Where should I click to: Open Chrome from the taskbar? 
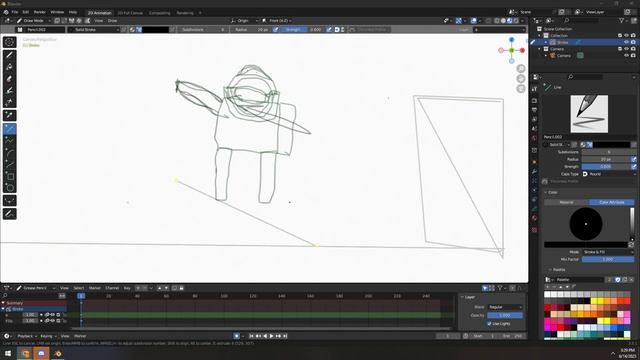click(x=25, y=353)
